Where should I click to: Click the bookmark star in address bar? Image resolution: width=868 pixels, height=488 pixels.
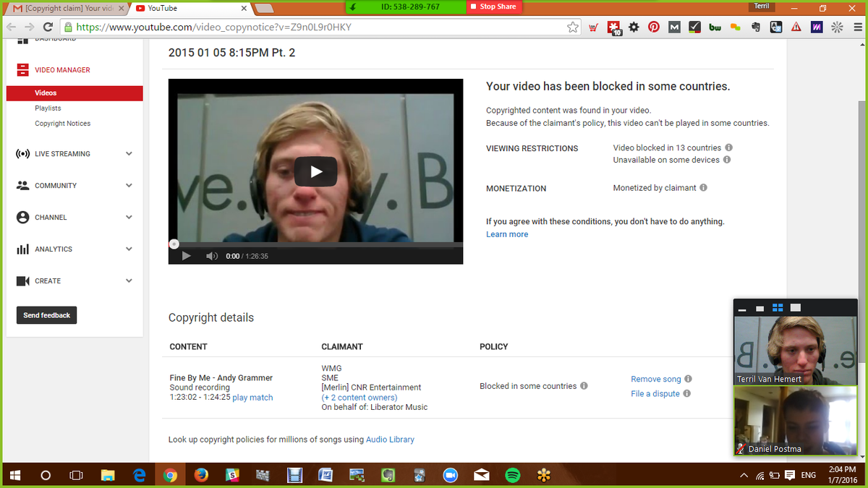(573, 27)
